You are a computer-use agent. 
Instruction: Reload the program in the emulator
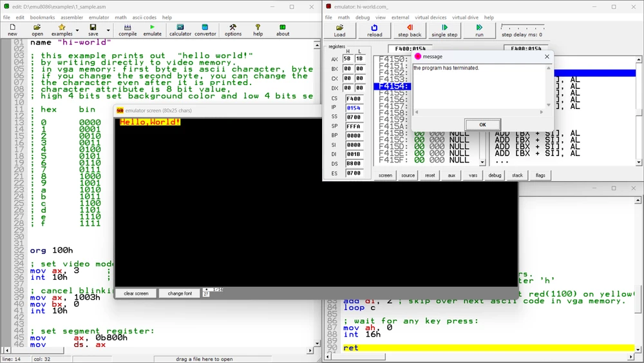(375, 30)
